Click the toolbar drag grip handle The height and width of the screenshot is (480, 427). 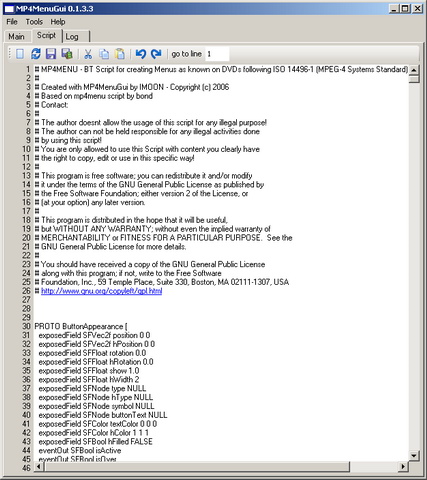10,54
